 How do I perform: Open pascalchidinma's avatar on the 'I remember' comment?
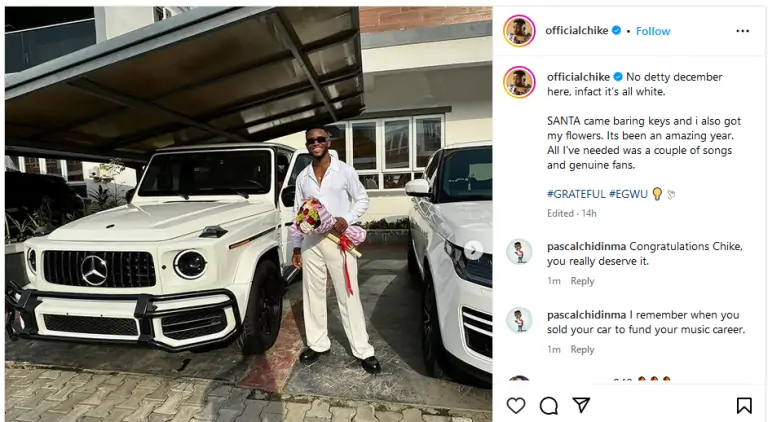[519, 320]
